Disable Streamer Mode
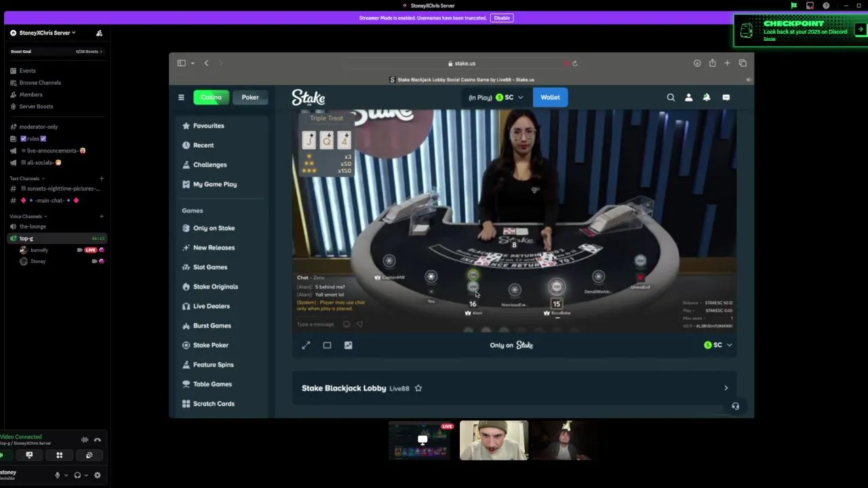This screenshot has width=868, height=488. coord(502,18)
